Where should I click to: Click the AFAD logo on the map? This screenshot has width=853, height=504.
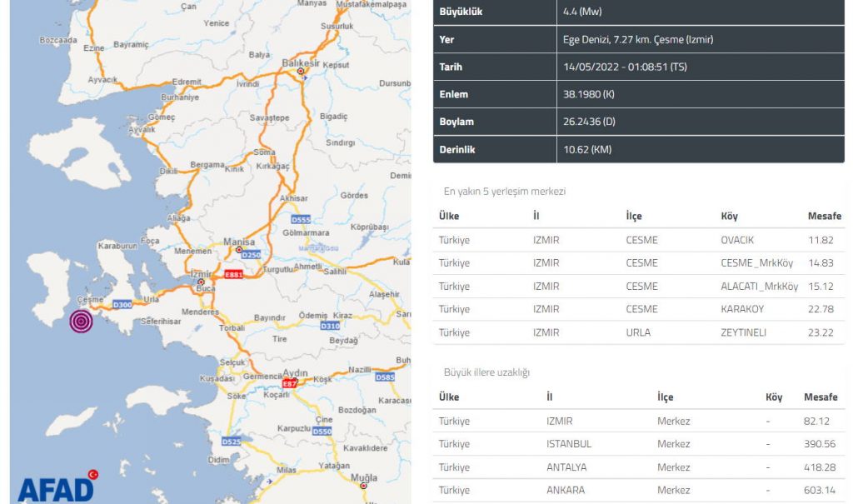click(x=57, y=487)
